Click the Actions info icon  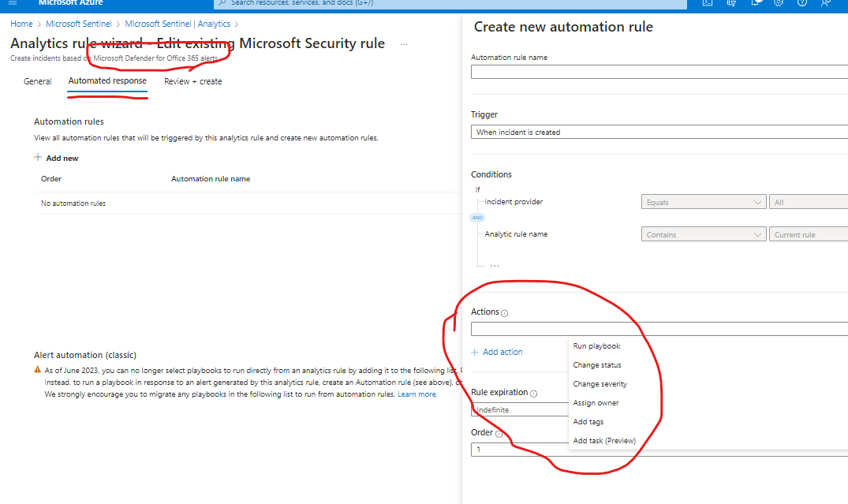coord(505,313)
